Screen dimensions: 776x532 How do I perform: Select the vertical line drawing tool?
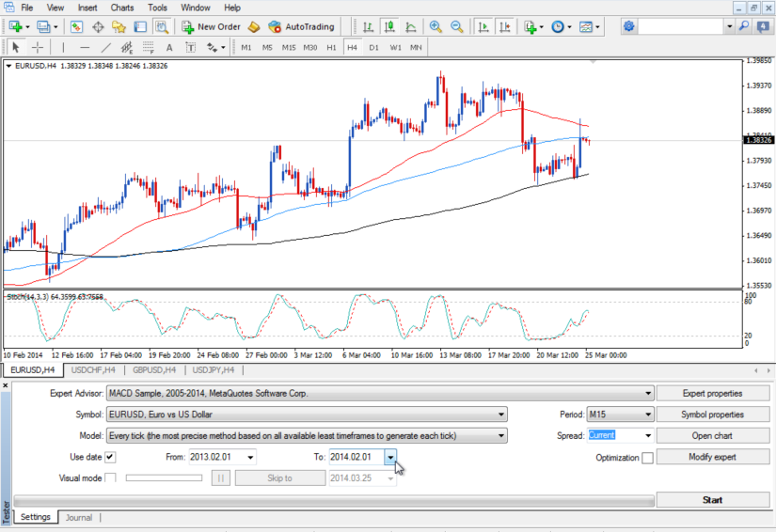coord(63,47)
